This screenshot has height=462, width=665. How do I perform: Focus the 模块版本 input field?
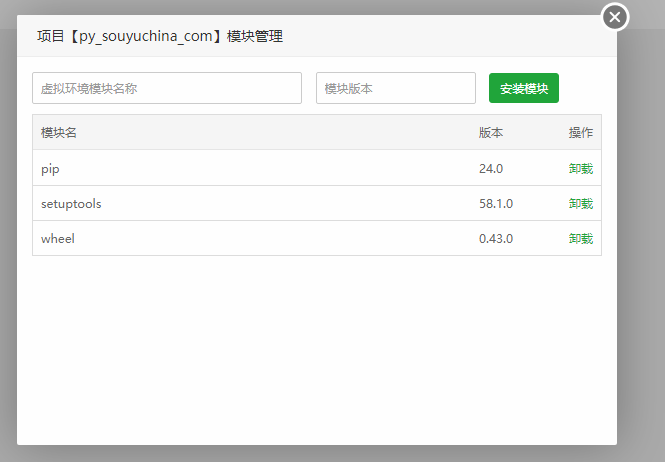point(395,88)
